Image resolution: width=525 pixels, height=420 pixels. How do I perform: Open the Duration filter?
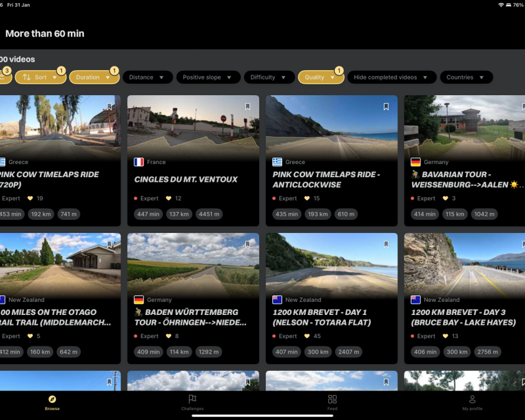click(94, 77)
